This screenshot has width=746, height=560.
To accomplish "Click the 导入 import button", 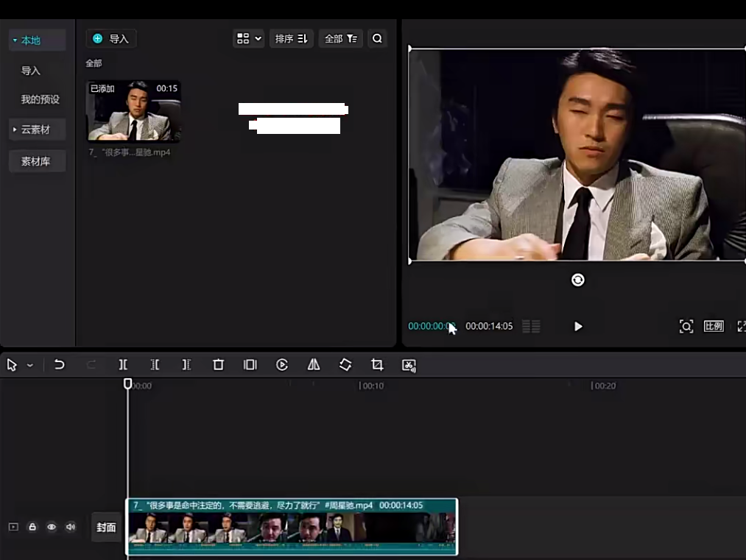I will (x=111, y=38).
